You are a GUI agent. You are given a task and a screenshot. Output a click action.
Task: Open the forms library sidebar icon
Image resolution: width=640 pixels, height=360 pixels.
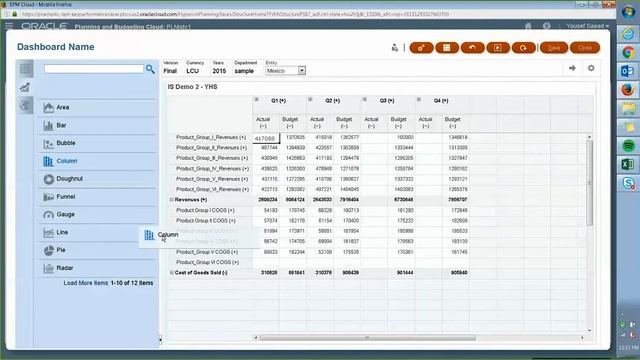(x=25, y=69)
